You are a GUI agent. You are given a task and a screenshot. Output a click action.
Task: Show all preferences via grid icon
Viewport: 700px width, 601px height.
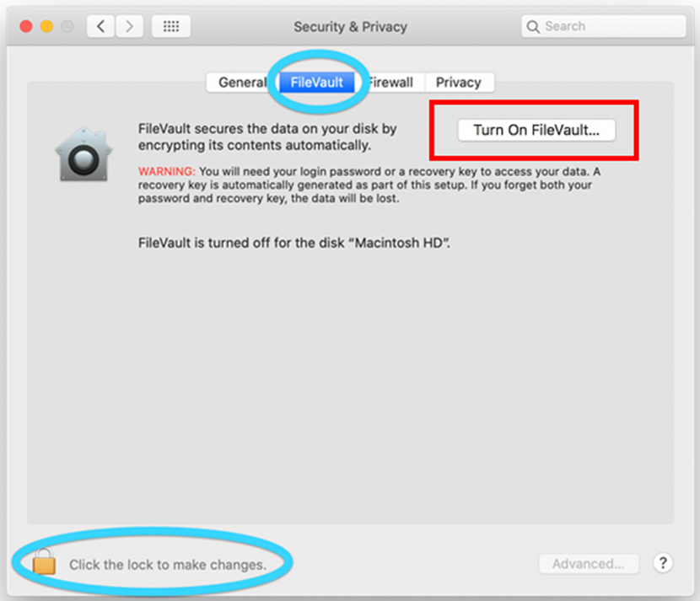(x=171, y=26)
